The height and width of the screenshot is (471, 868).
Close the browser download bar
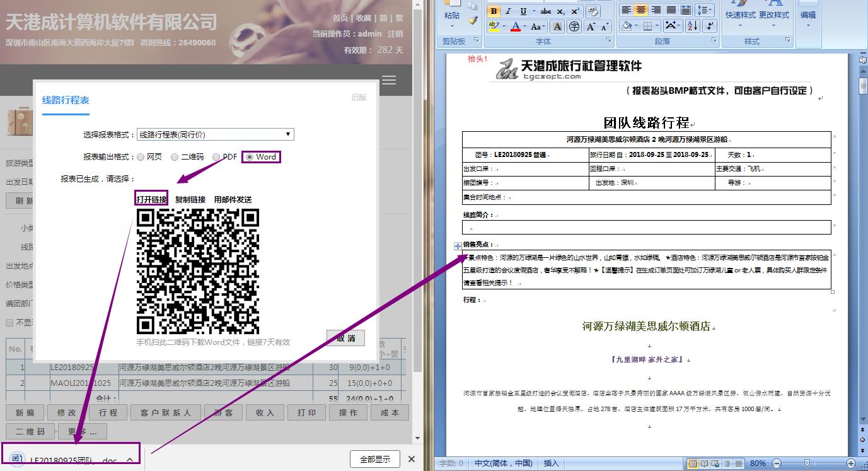pyautogui.click(x=412, y=459)
